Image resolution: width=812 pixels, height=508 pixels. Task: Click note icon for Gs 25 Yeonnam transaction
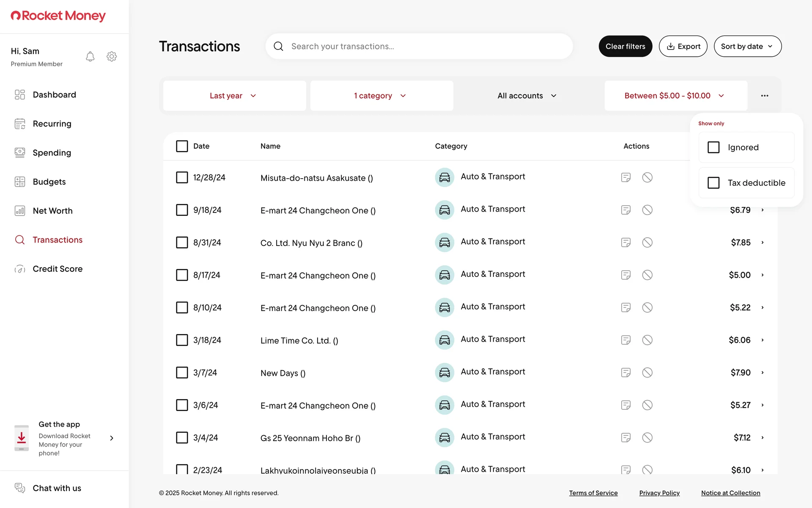point(626,438)
